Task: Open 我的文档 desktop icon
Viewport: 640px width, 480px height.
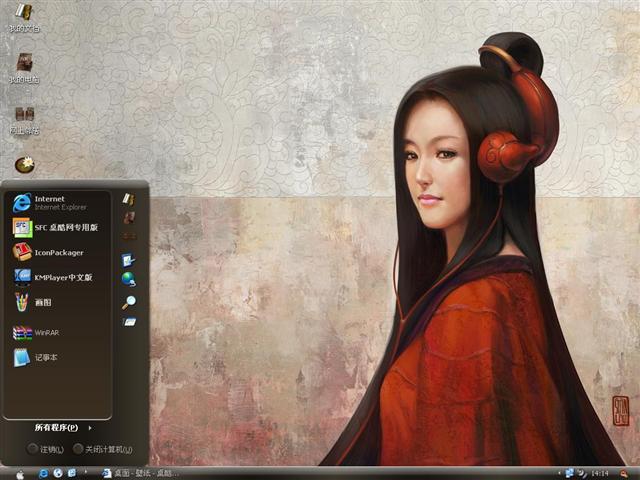Action: [x=24, y=17]
